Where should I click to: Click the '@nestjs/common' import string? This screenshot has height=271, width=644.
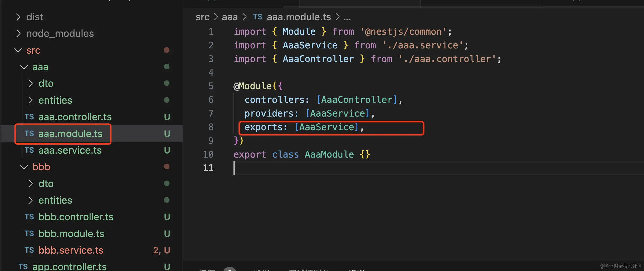[403, 32]
